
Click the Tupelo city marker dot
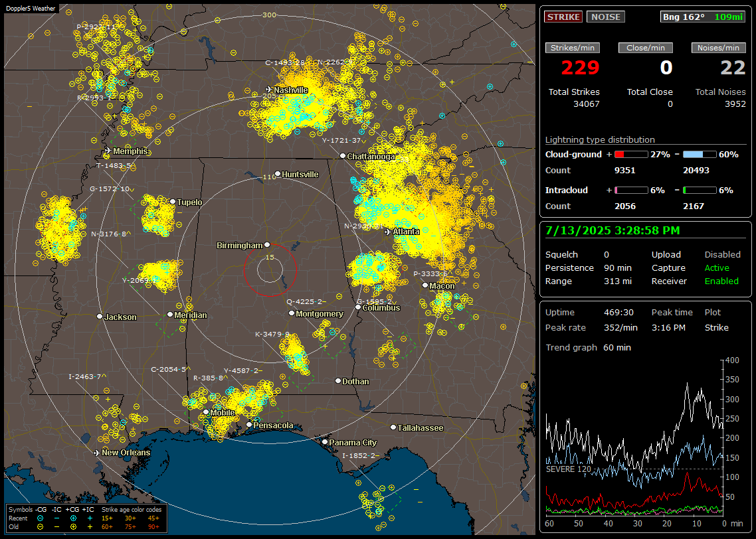point(173,201)
